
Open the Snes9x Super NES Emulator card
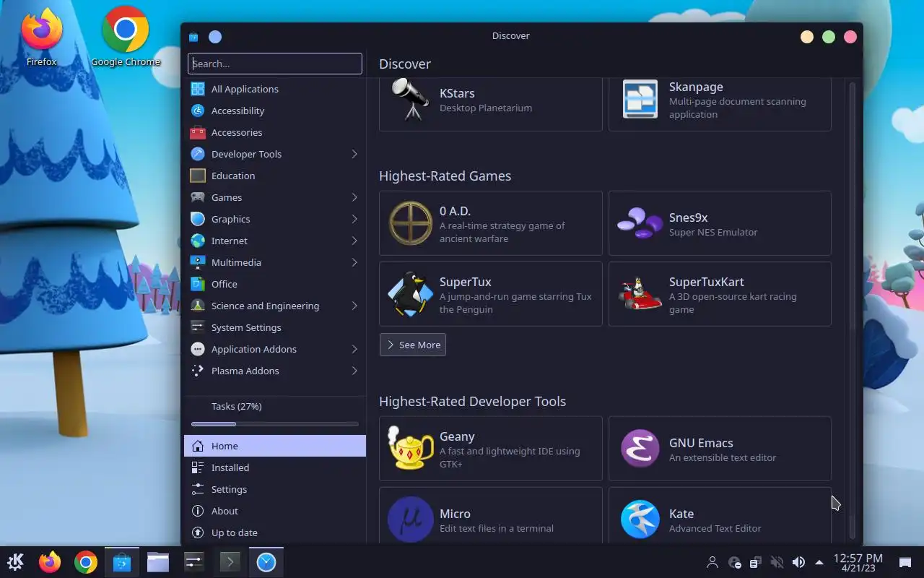pos(720,223)
